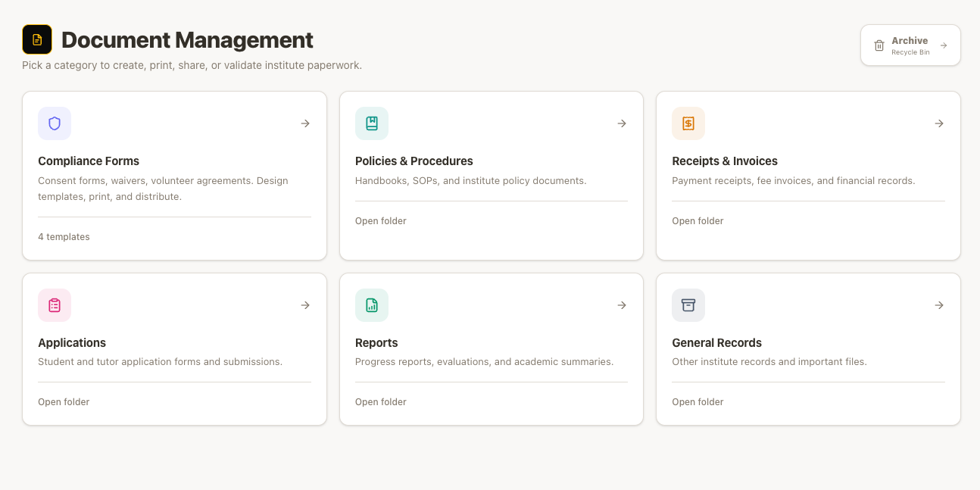The height and width of the screenshot is (490, 980).
Task: Select the Reports card title
Action: tap(376, 343)
